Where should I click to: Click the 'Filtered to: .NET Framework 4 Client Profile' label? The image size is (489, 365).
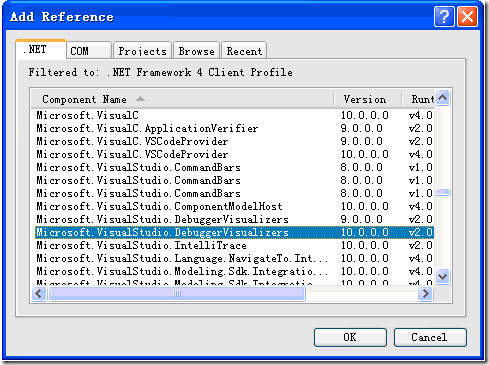[160, 72]
